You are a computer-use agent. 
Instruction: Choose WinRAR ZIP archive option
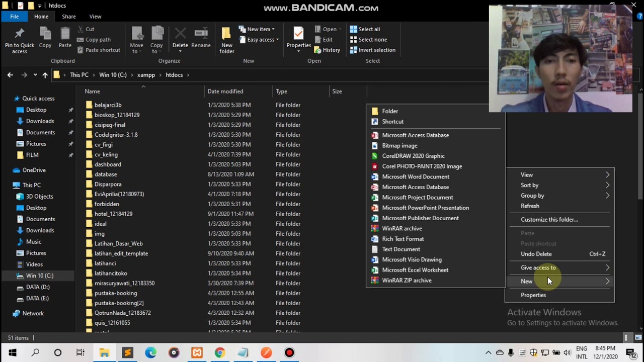click(407, 281)
